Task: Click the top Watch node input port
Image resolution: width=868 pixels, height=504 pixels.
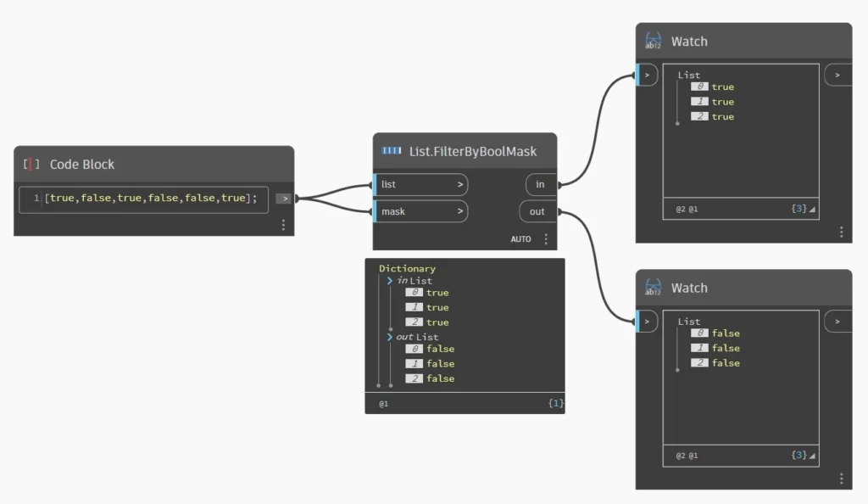Action: point(647,75)
